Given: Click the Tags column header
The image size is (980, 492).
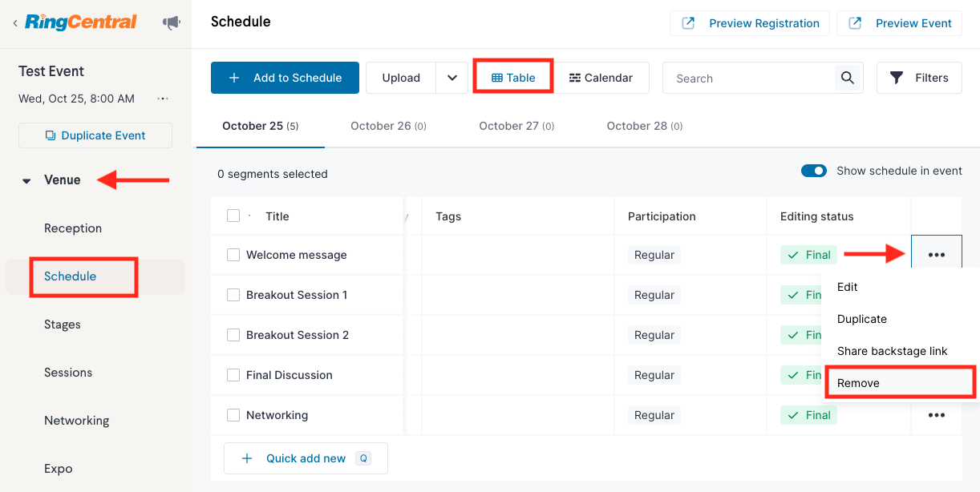Looking at the screenshot, I should coord(448,216).
